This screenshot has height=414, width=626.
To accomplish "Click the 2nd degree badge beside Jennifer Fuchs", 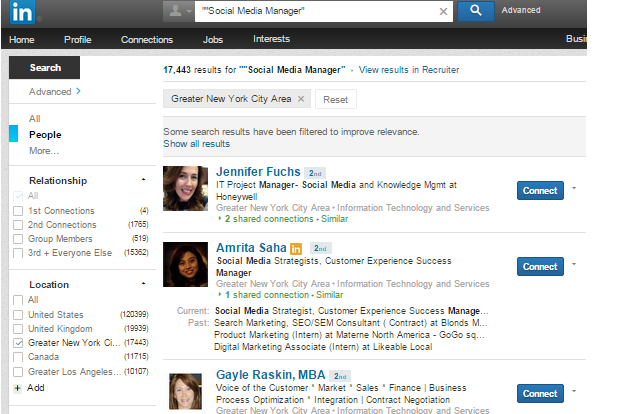I will tap(315, 173).
